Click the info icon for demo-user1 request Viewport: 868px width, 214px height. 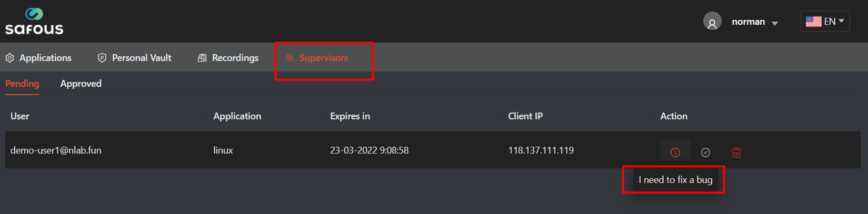click(x=675, y=152)
